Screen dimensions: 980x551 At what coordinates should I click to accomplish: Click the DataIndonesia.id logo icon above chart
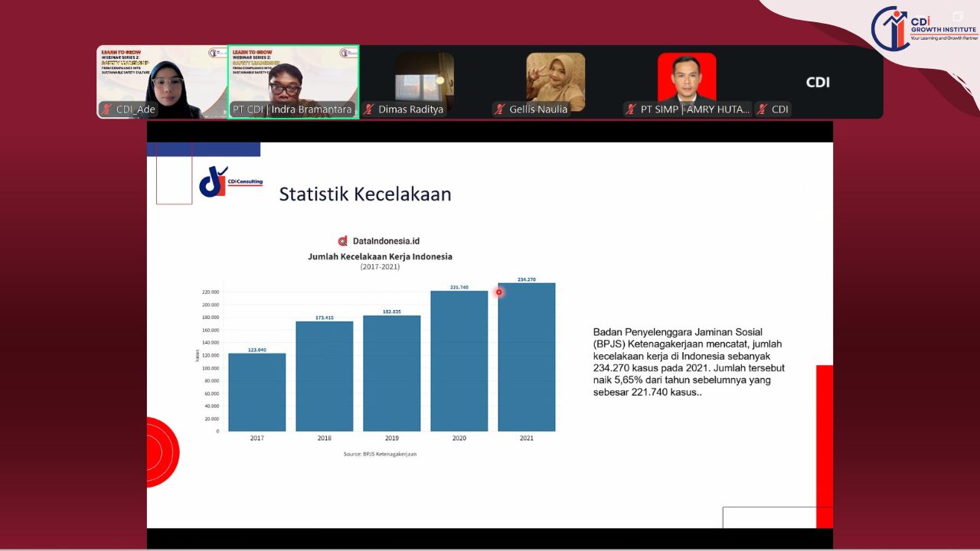tap(343, 241)
